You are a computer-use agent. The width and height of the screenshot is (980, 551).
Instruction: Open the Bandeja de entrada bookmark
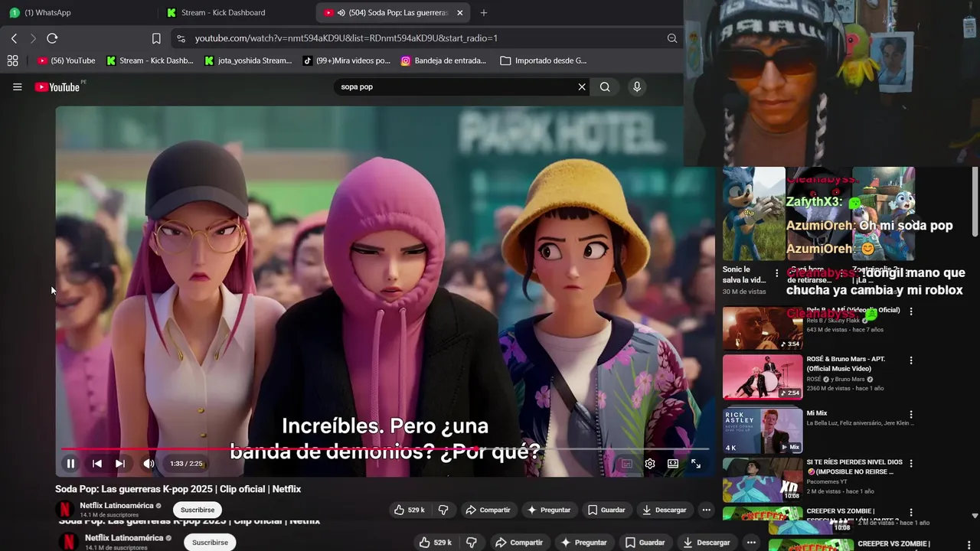443,60
